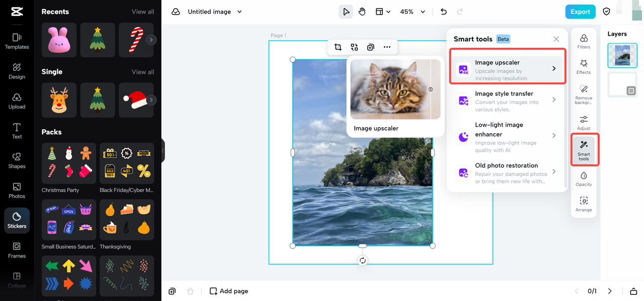Click the crop tool in floating toolbar
The height and width of the screenshot is (301, 644).
click(338, 47)
